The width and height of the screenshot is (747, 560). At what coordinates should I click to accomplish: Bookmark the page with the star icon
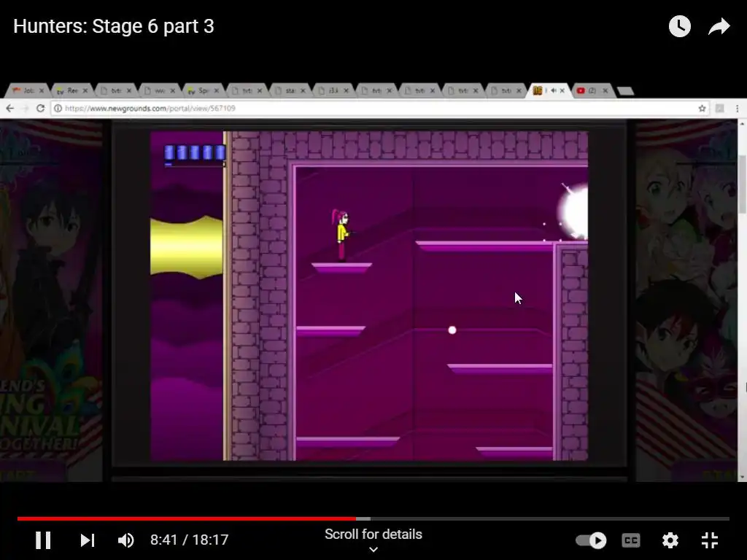pos(702,108)
